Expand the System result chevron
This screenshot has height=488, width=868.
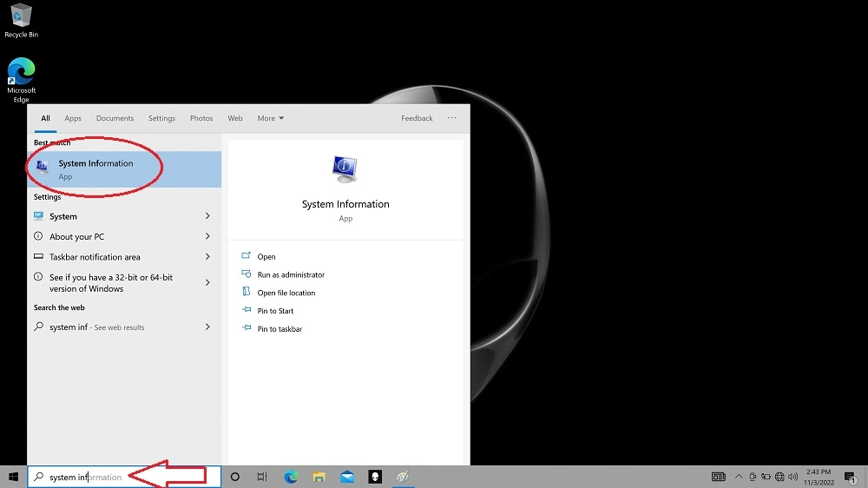tap(207, 216)
